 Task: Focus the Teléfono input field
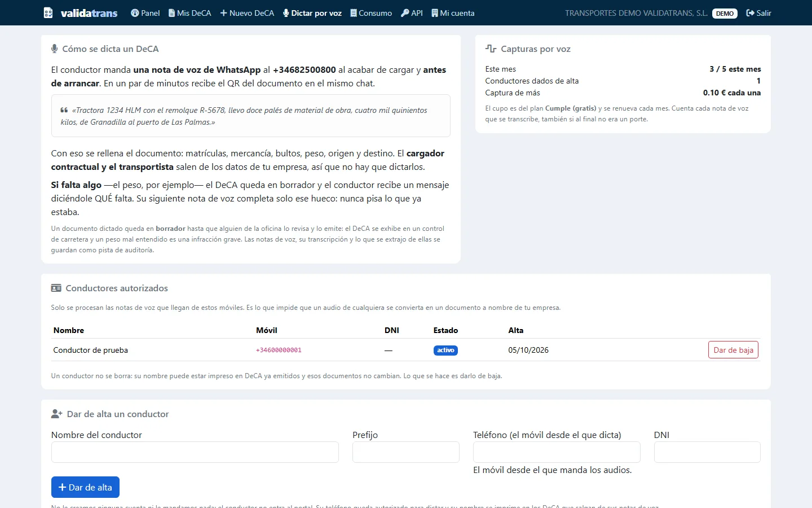(x=557, y=452)
